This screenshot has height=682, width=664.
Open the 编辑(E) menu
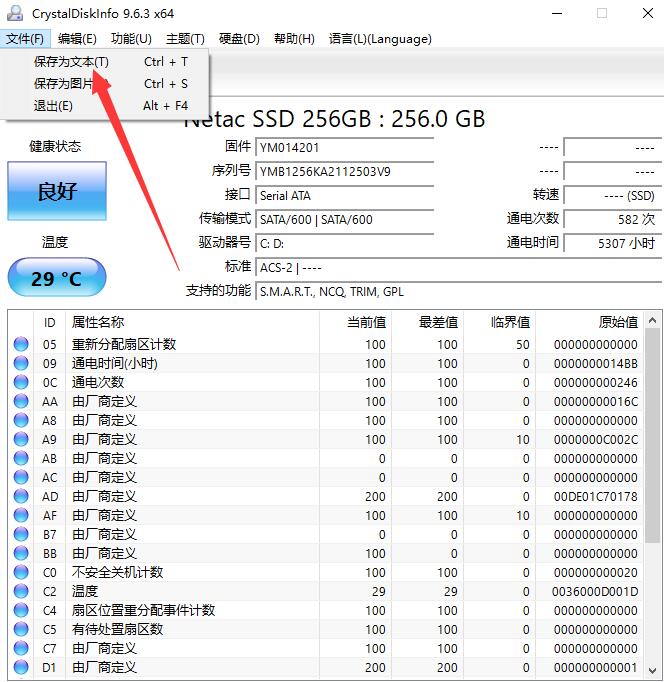click(x=77, y=39)
